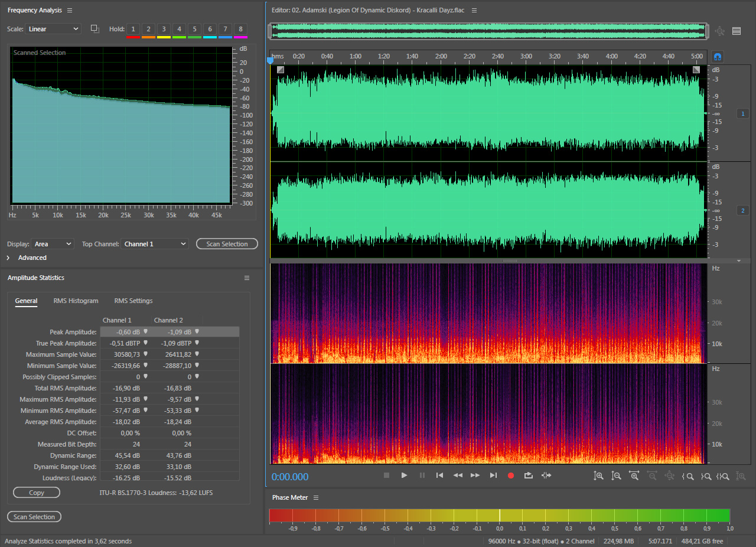Open the Display dropdown showing Area

tap(53, 244)
